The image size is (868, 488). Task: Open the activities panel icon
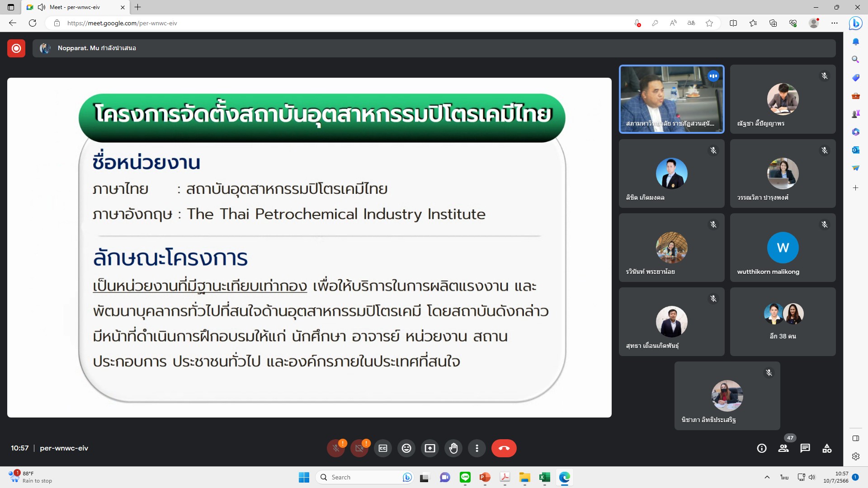[x=827, y=448]
